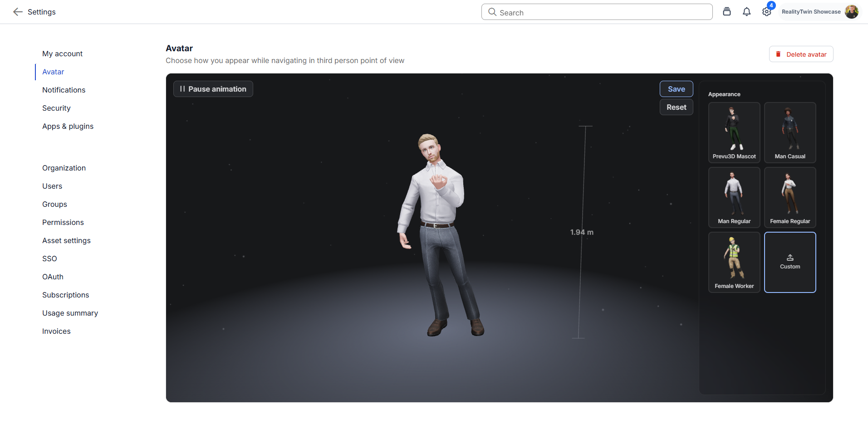This screenshot has width=868, height=424.
Task: Click the Delete avatar button
Action: click(801, 54)
